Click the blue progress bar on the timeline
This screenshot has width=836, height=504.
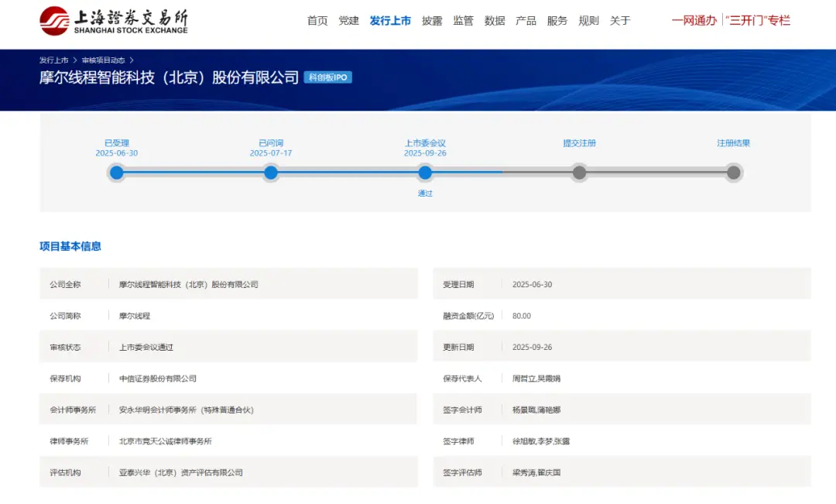click(x=348, y=173)
